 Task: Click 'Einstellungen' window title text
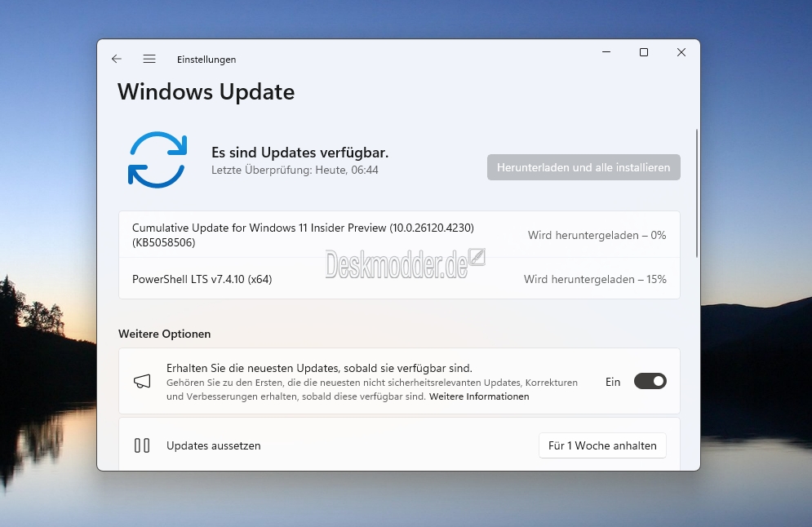pyautogui.click(x=206, y=60)
